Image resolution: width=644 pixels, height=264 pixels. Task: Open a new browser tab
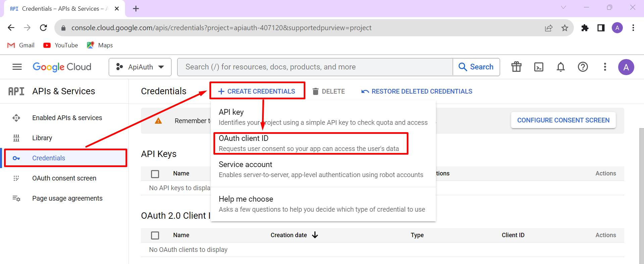pos(136,9)
